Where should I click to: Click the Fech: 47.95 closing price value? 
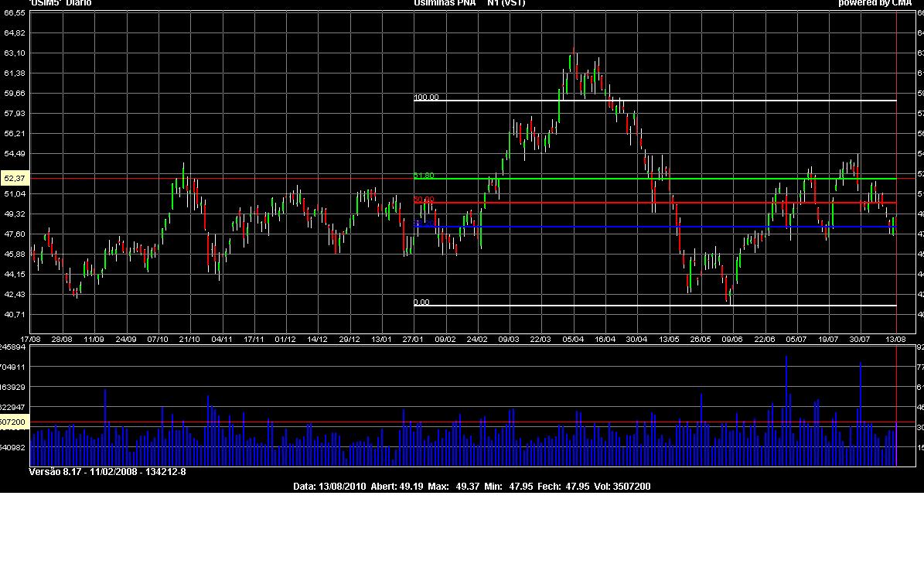click(x=553, y=487)
